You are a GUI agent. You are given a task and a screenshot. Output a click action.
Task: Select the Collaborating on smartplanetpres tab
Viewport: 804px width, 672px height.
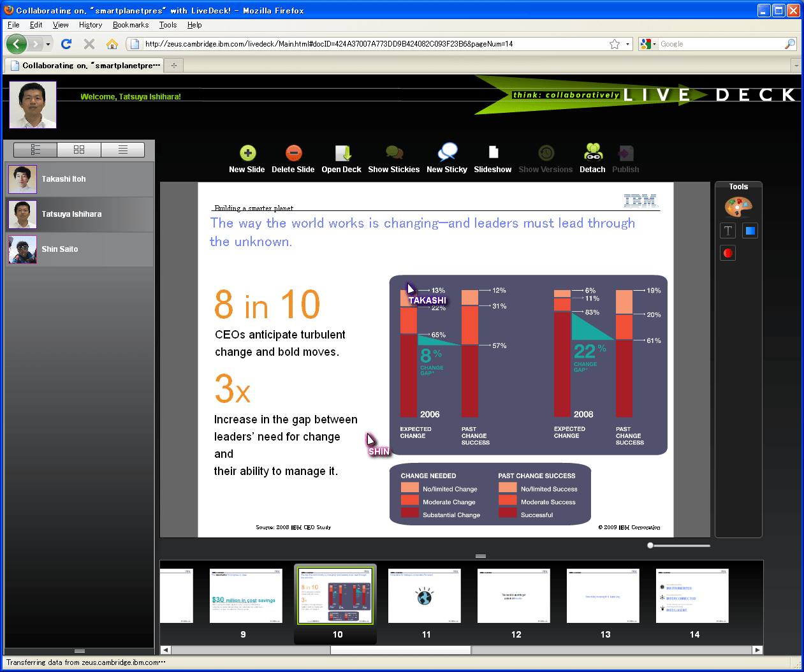click(84, 65)
